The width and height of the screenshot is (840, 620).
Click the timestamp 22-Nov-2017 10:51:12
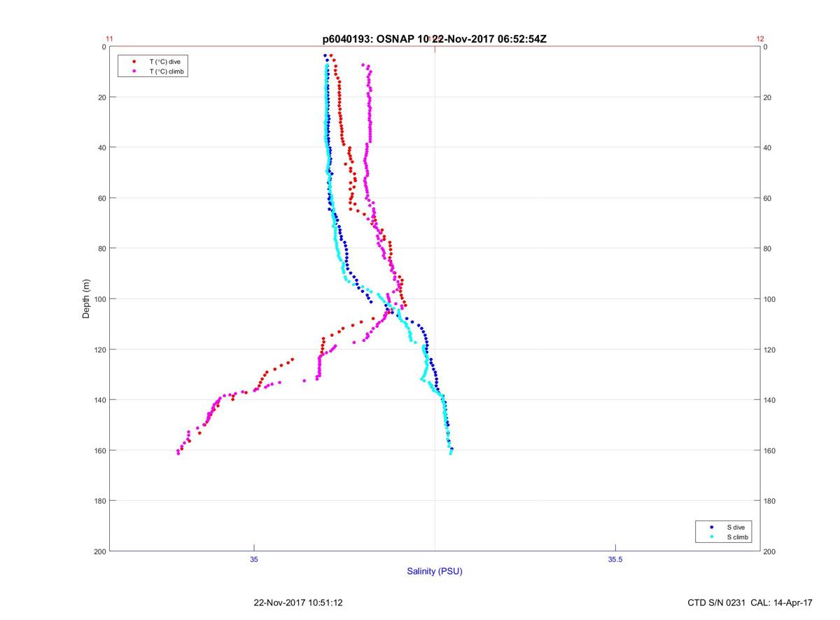[297, 602]
